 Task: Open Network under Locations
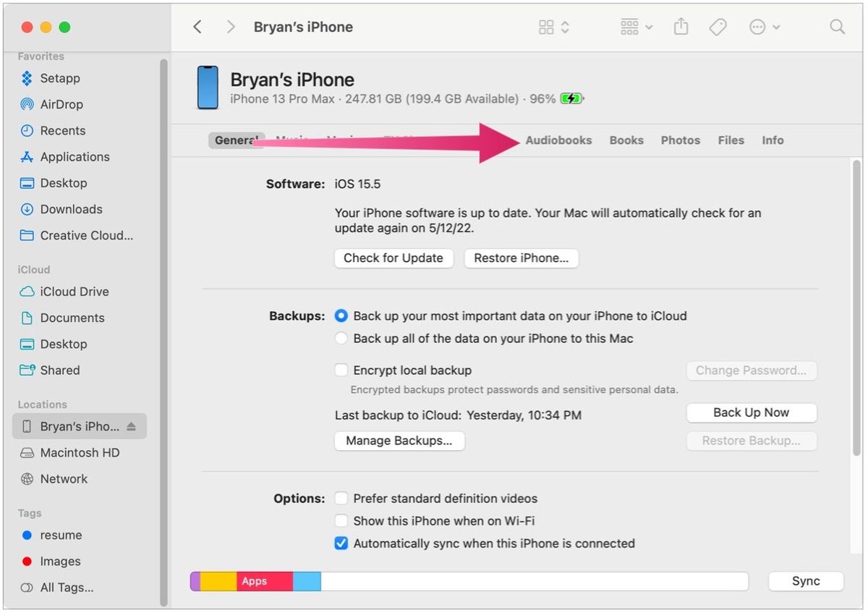64,478
